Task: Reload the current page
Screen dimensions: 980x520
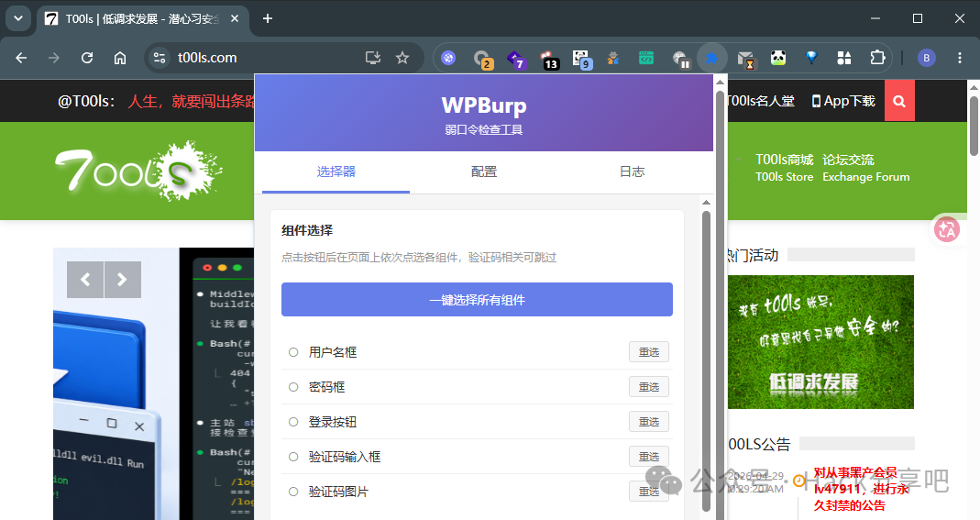Action: (x=87, y=58)
